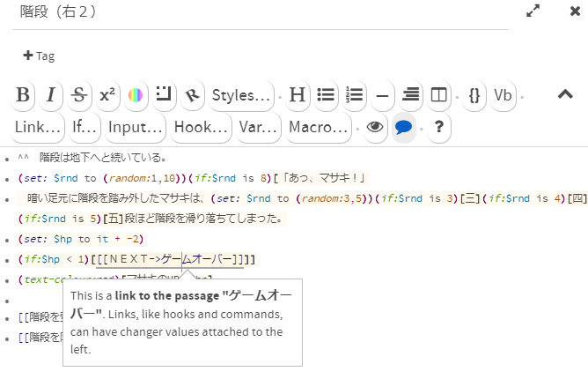This screenshot has width=588, height=379.
Task: Open the Macro… panel
Action: pyautogui.click(x=319, y=127)
